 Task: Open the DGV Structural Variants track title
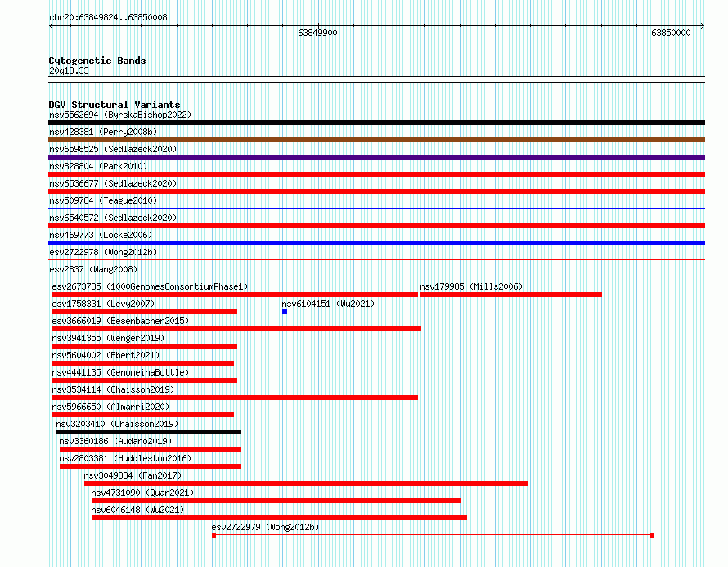pyautogui.click(x=115, y=105)
